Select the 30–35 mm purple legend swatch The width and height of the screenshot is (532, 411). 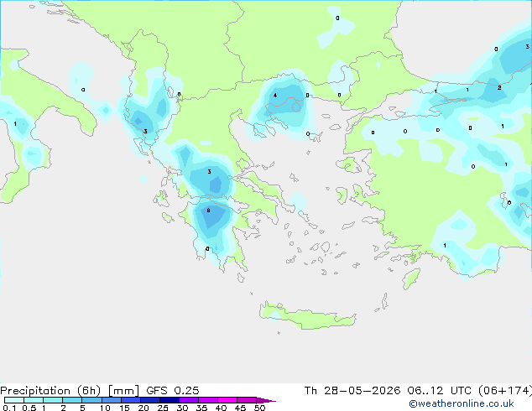click(x=188, y=400)
